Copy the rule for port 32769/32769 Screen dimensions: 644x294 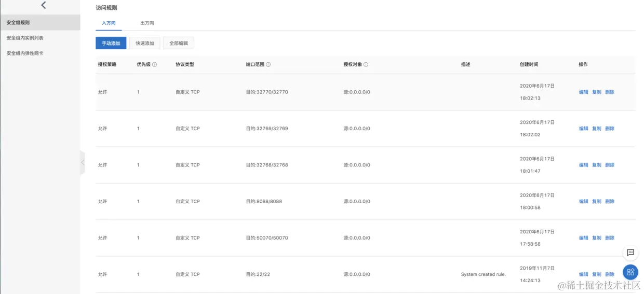click(597, 129)
